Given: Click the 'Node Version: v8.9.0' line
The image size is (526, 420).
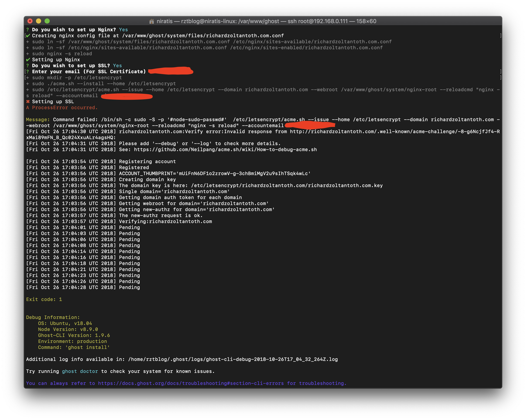Looking at the screenshot, I should point(68,329).
